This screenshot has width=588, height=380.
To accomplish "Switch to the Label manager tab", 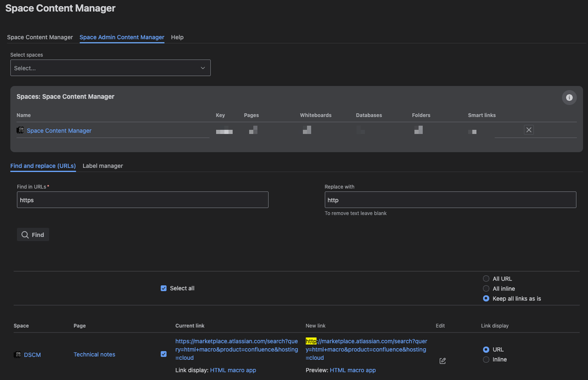I will tap(102, 166).
